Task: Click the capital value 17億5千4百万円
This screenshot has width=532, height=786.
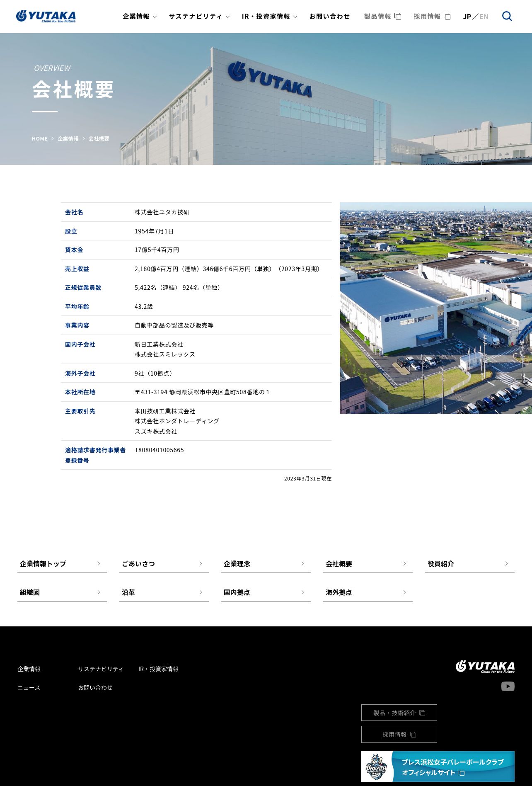Action: click(157, 250)
